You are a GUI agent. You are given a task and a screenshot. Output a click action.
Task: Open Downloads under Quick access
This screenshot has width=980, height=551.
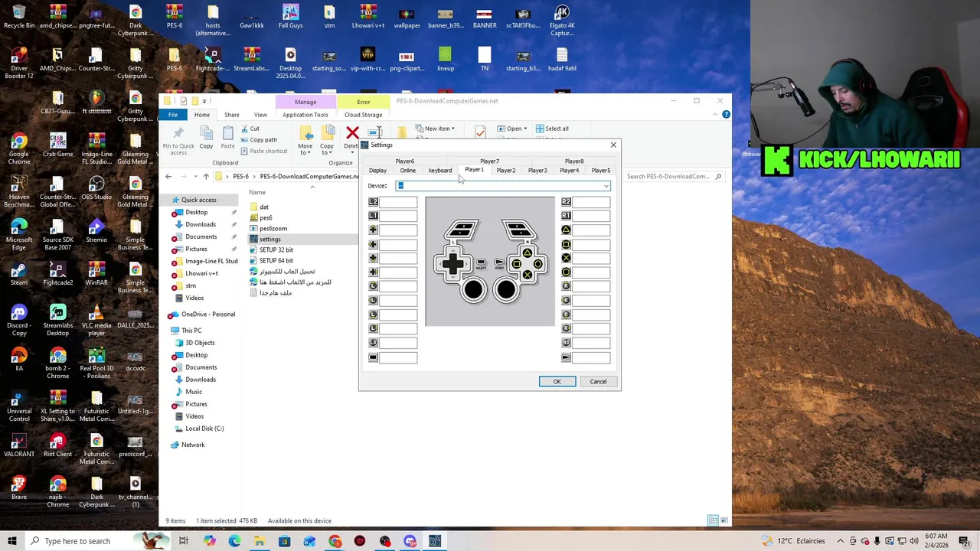tap(201, 224)
